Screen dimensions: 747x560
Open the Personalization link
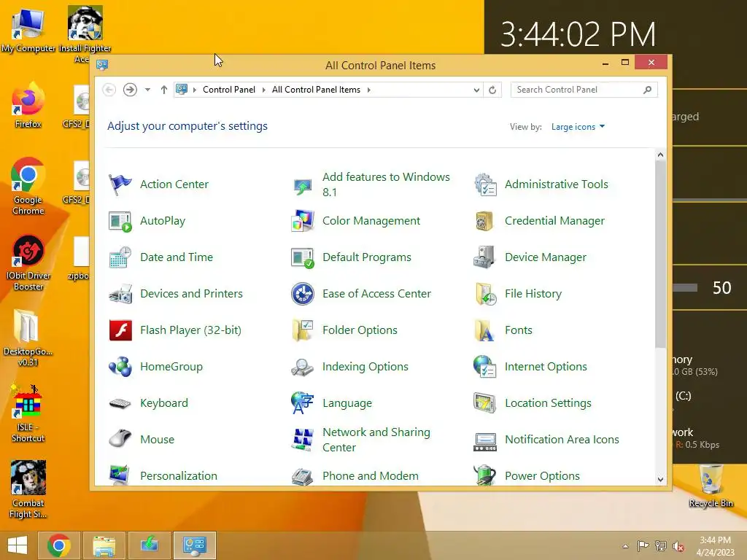click(179, 475)
